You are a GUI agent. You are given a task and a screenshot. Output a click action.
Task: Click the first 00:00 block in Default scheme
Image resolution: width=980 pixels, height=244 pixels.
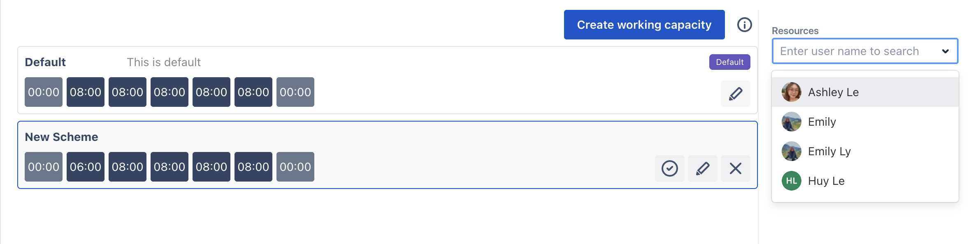[44, 92]
